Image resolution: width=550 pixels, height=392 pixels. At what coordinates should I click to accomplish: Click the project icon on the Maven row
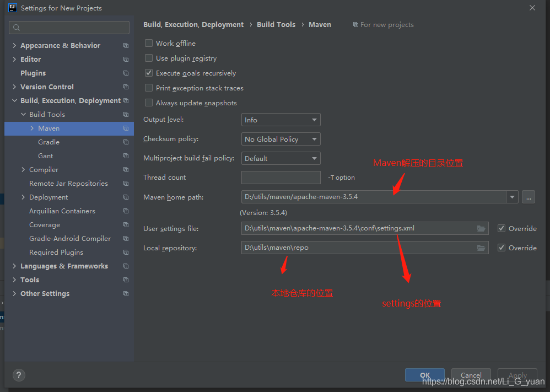pos(126,128)
